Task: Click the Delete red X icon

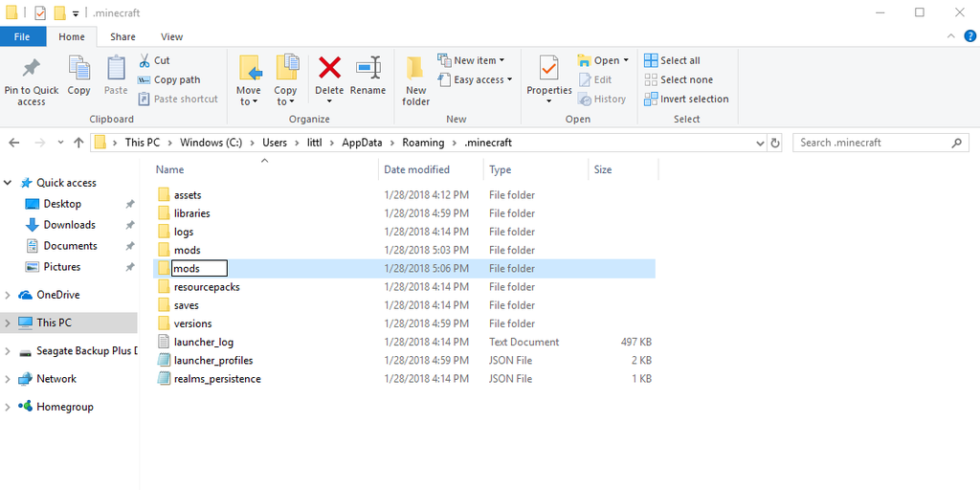Action: [329, 69]
